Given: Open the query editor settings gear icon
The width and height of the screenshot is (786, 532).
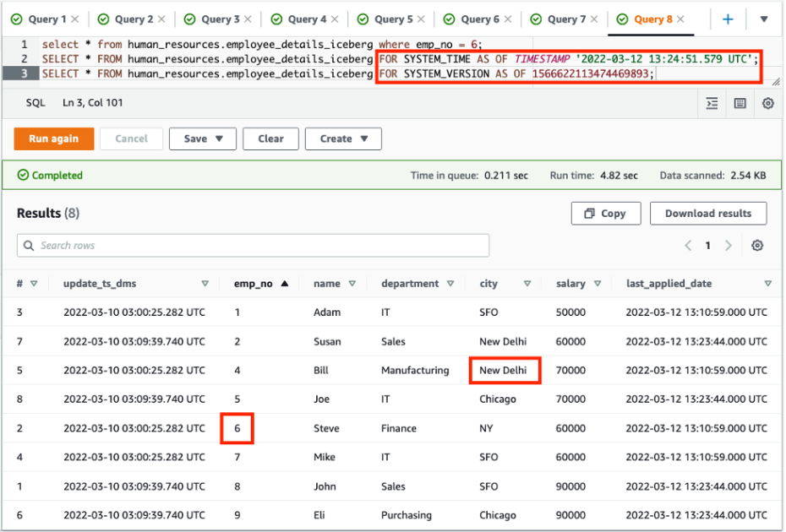Looking at the screenshot, I should coord(767,103).
